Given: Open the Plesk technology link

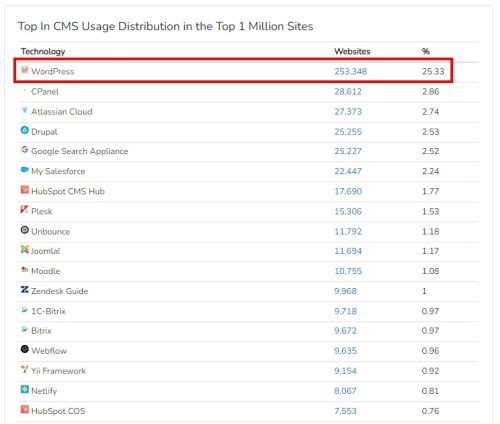Looking at the screenshot, I should click(42, 211).
